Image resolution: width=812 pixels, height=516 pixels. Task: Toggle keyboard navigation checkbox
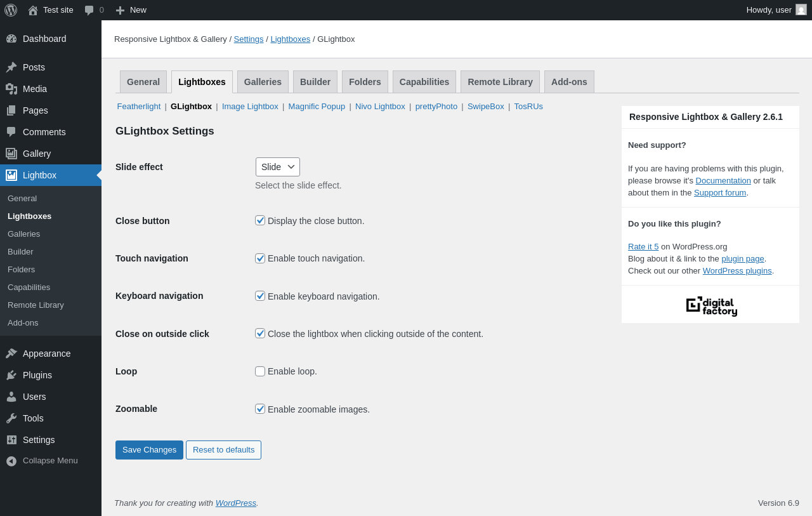click(260, 296)
